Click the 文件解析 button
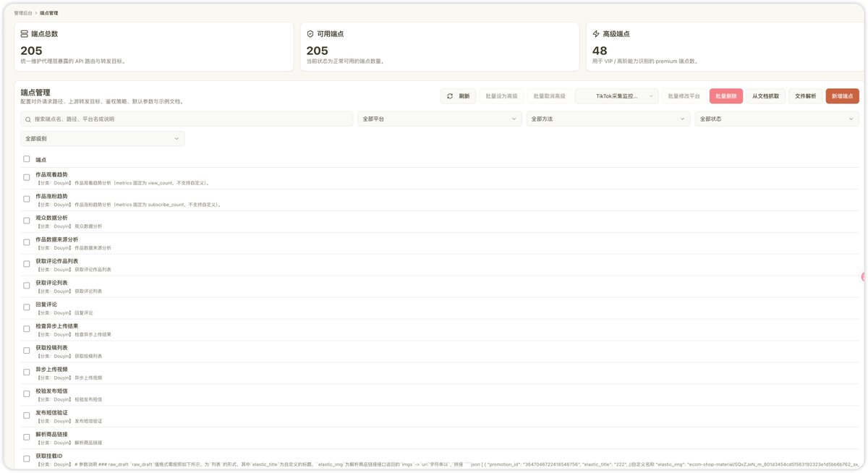This screenshot has height=473, width=868. pyautogui.click(x=805, y=95)
